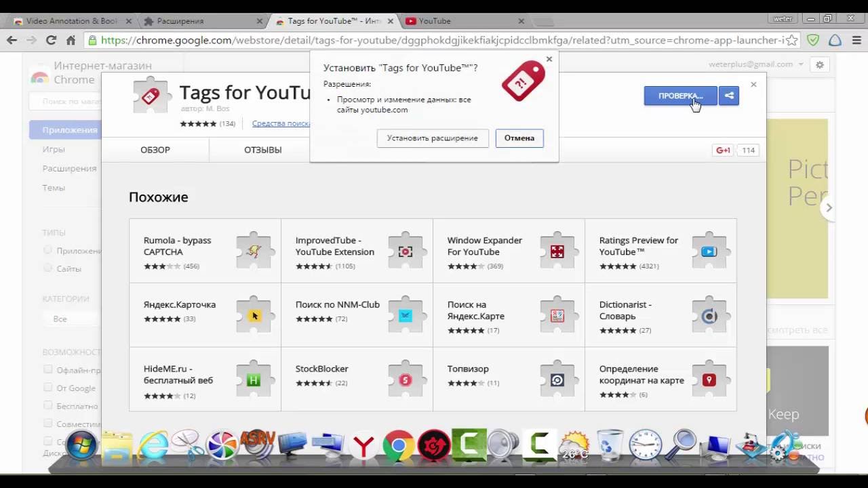Open the web store settings gear
The height and width of the screenshot is (488, 868).
[x=820, y=65]
